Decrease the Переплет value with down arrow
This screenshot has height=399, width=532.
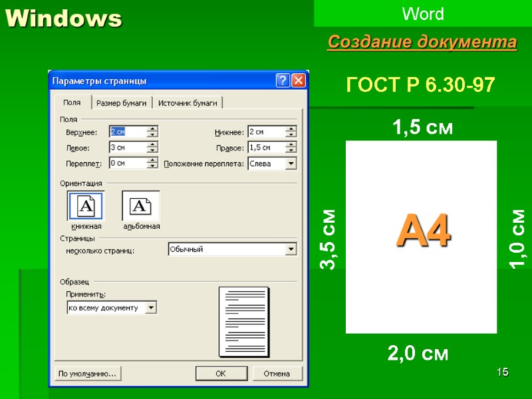click(153, 166)
